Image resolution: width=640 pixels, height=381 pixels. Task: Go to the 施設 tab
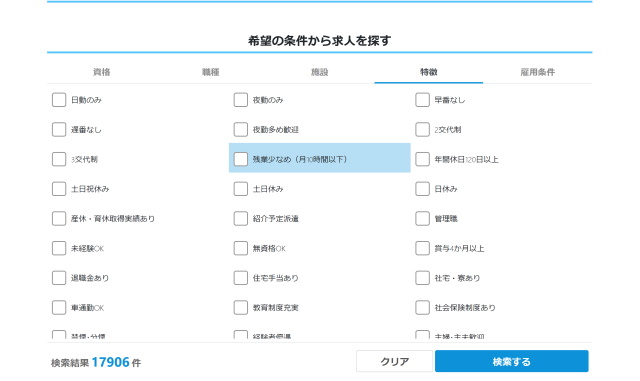click(x=320, y=72)
